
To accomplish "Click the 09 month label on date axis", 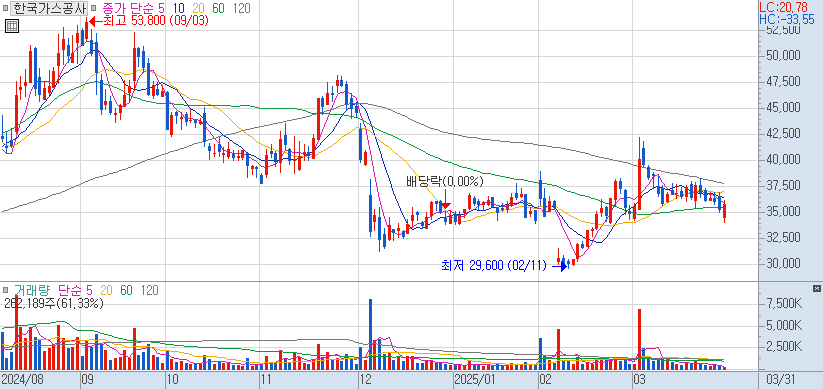I will (87, 379).
